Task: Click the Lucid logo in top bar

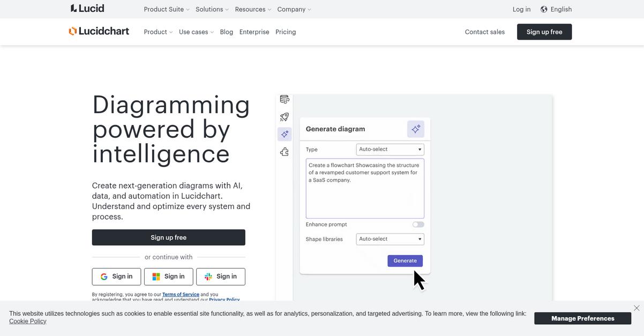Action: 87,9
